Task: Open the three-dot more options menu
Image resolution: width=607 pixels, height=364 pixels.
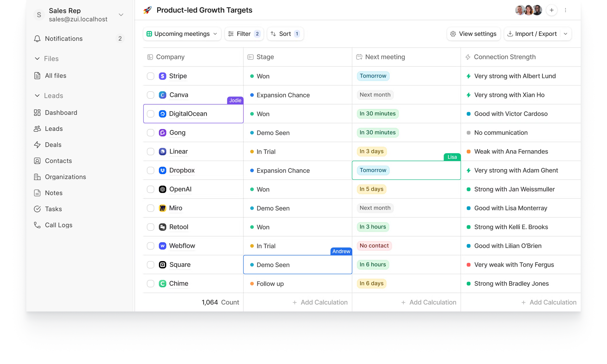Action: point(565,10)
